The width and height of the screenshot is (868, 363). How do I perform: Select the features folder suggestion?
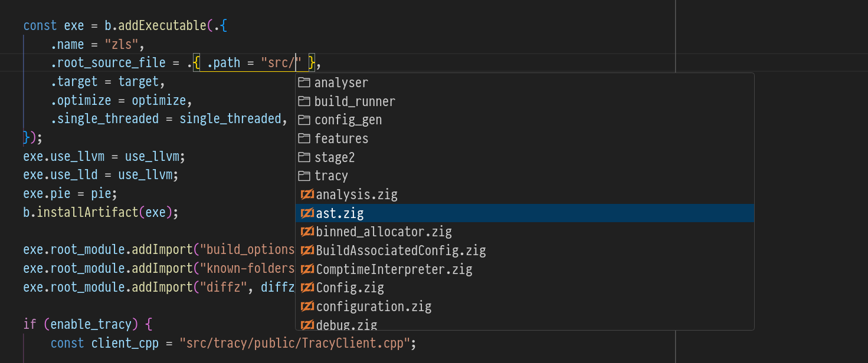click(x=341, y=138)
